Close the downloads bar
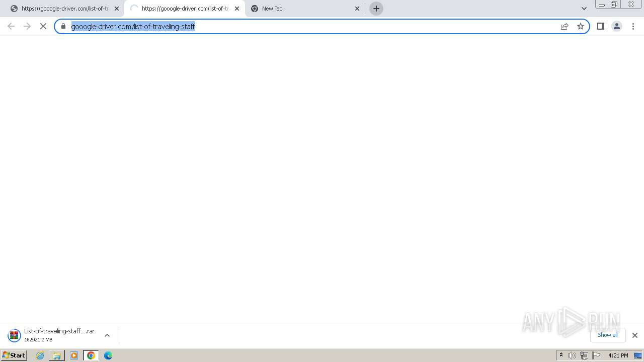The height and width of the screenshot is (362, 644). [634, 335]
